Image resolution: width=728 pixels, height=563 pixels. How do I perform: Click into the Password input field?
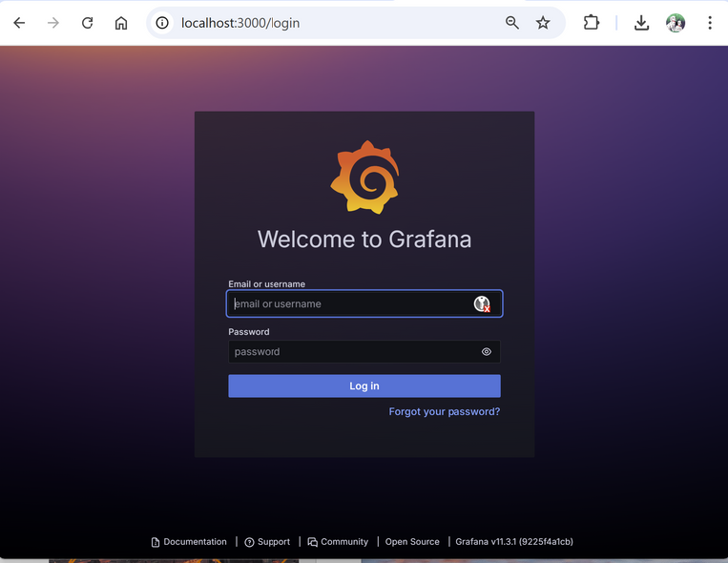tap(348, 352)
